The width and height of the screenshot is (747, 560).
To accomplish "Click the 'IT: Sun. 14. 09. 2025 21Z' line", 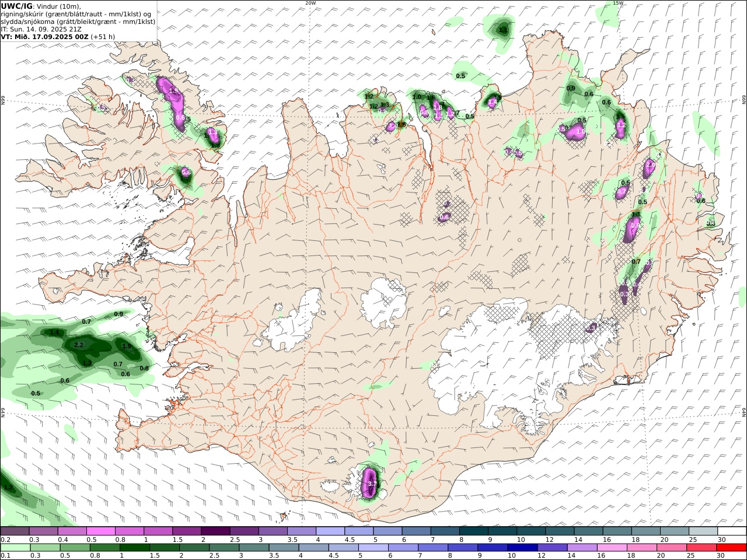I will point(41,29).
